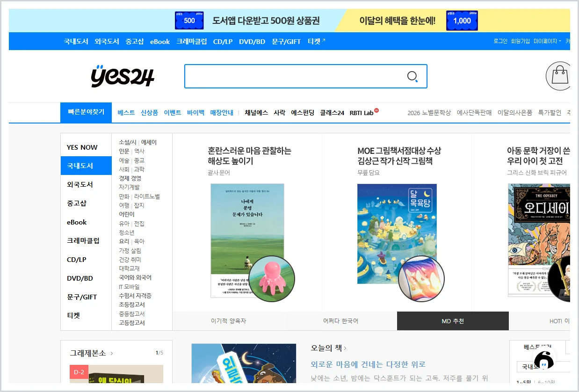
Task: Open the 에스펀딩 link
Action: pyautogui.click(x=303, y=113)
